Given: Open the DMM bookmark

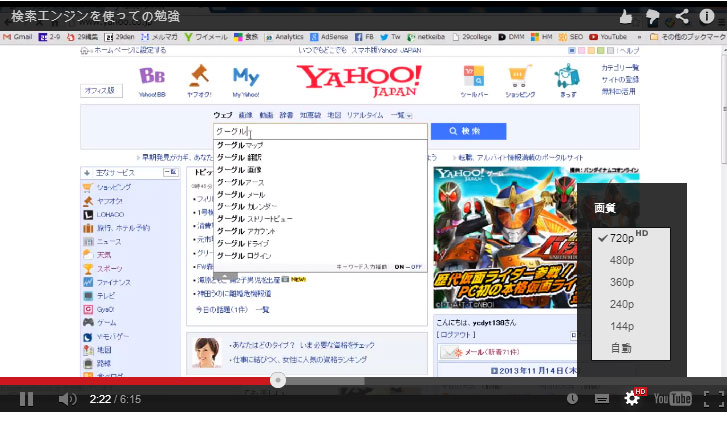Looking at the screenshot, I should [x=511, y=37].
